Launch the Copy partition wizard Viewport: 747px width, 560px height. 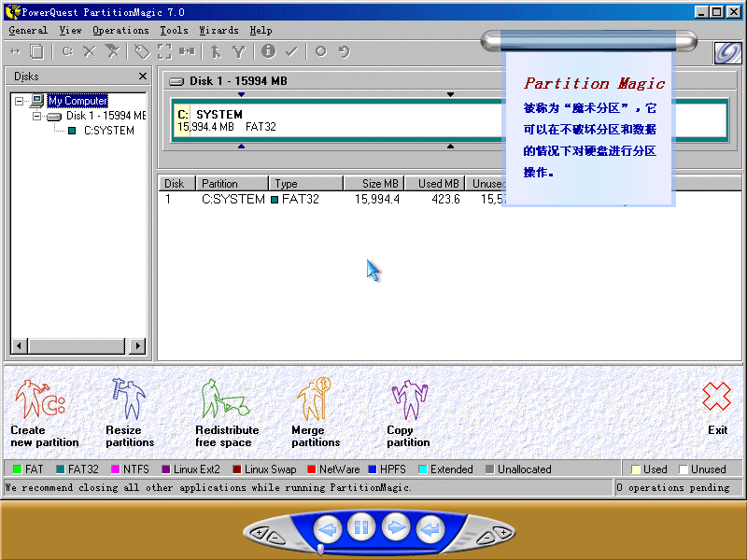click(x=408, y=413)
